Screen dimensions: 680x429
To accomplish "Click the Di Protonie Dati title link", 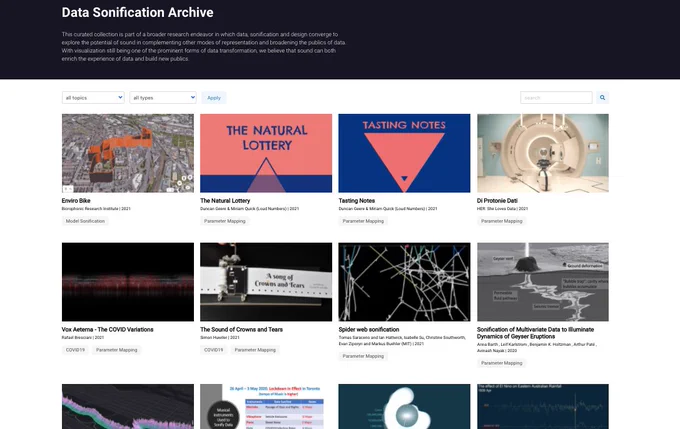I will [x=497, y=201].
